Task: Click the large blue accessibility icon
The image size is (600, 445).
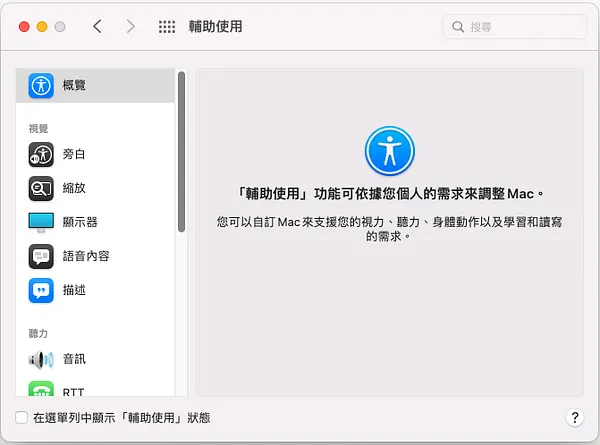Action: point(390,151)
